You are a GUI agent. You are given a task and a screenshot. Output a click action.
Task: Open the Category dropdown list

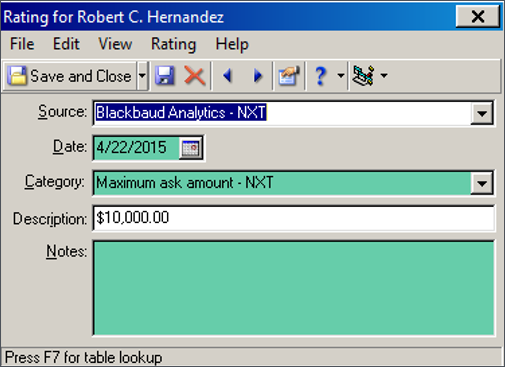point(482,183)
